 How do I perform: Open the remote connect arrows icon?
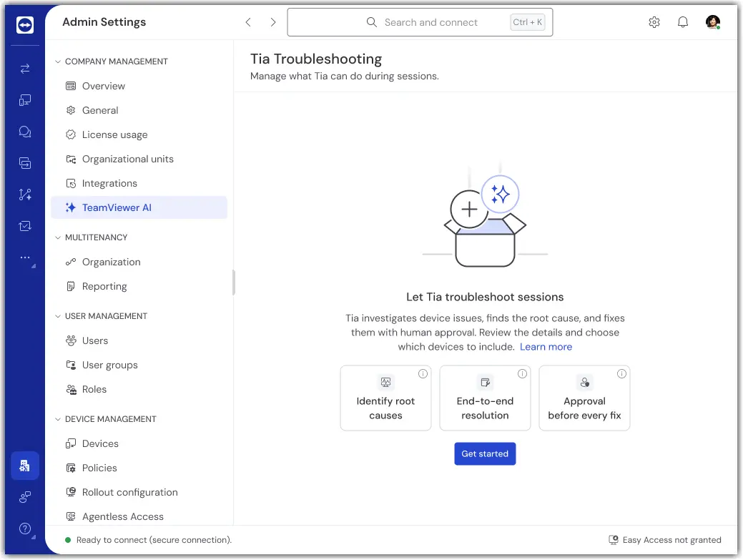(x=24, y=69)
